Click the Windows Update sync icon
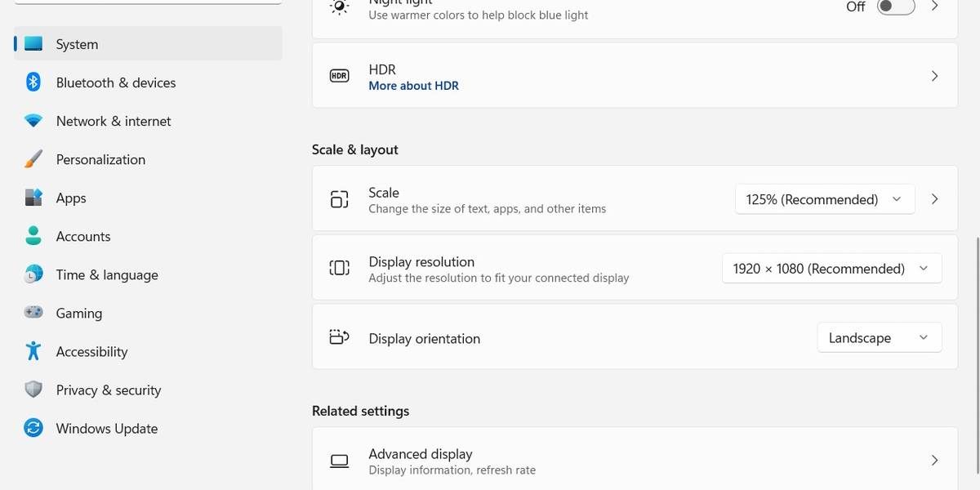The height and width of the screenshot is (490, 980). pyautogui.click(x=33, y=428)
